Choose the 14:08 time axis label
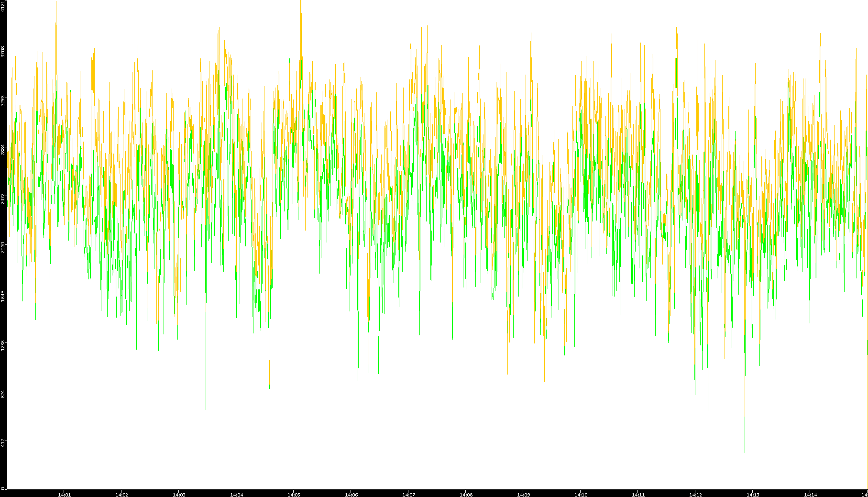The width and height of the screenshot is (868, 497). pyautogui.click(x=466, y=495)
